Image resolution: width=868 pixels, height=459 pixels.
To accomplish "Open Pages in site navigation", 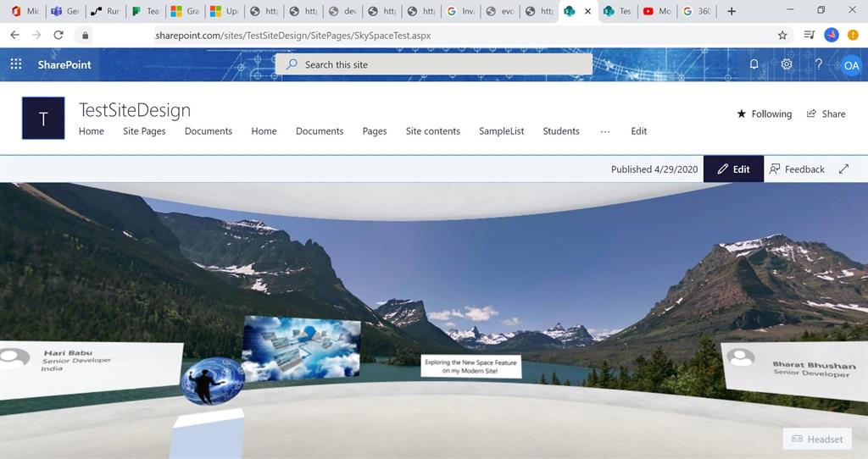I will [x=375, y=131].
